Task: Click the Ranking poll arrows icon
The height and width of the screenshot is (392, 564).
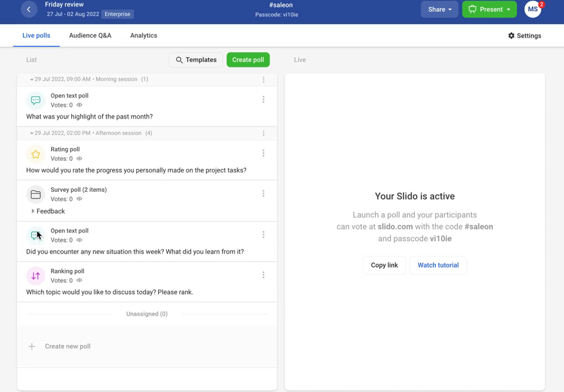Action: 36,276
